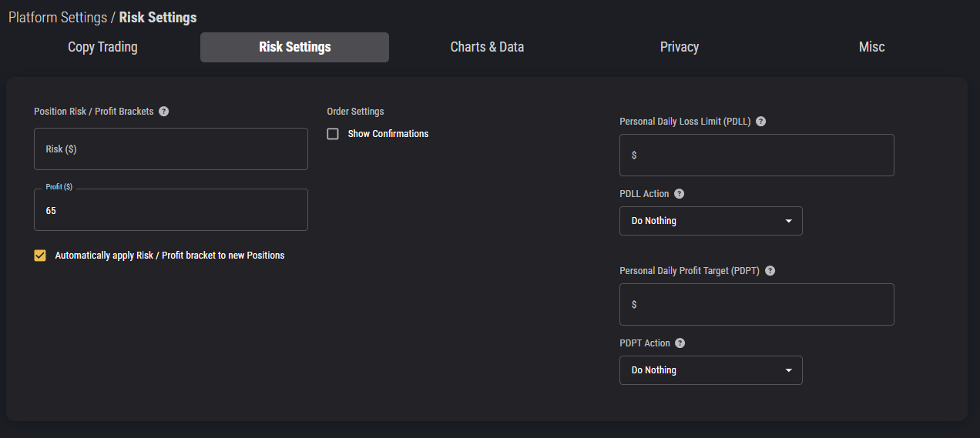Click Risk Settings in the breadcrumb title
Viewport: 980px width, 438px height.
click(158, 17)
